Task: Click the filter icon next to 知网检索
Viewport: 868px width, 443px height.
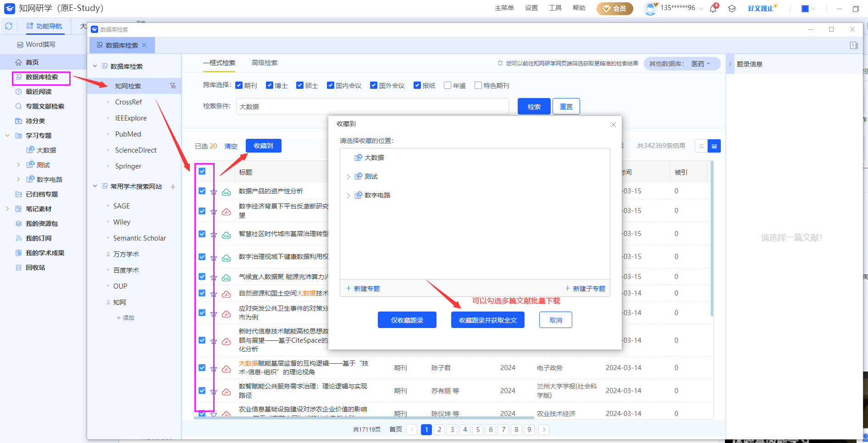Action: coord(173,86)
